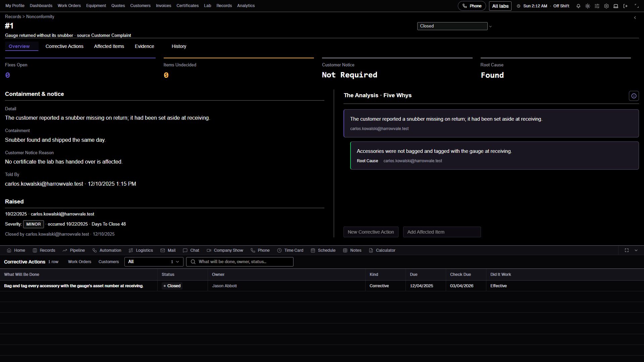This screenshot has height=362, width=644.
Task: Maximize the bottom dock panel
Action: [x=627, y=250]
